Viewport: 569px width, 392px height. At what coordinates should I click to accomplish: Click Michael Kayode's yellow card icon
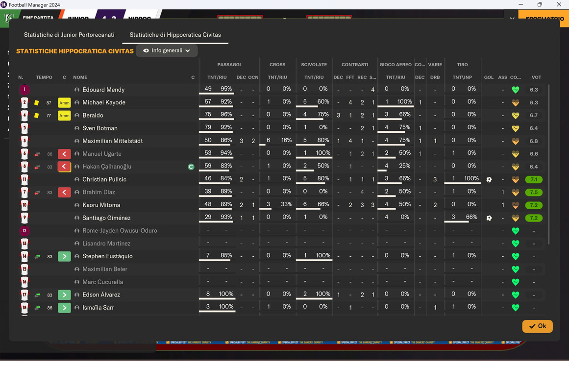point(37,103)
